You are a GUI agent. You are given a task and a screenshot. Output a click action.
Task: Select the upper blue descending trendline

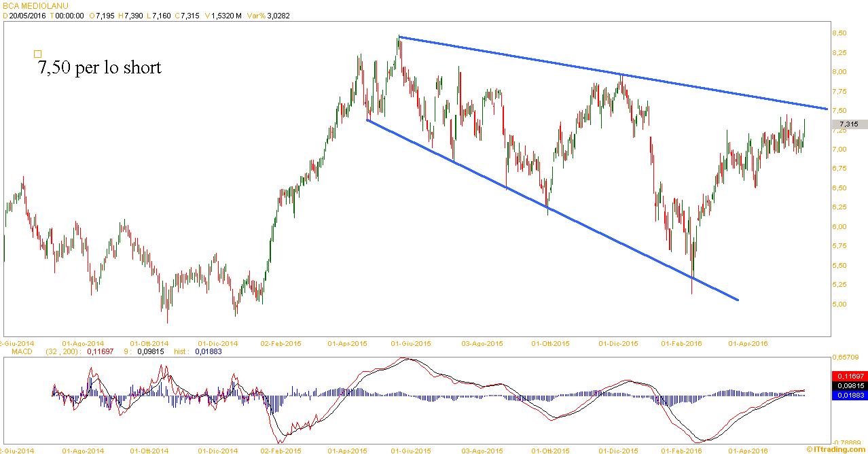(x=611, y=73)
